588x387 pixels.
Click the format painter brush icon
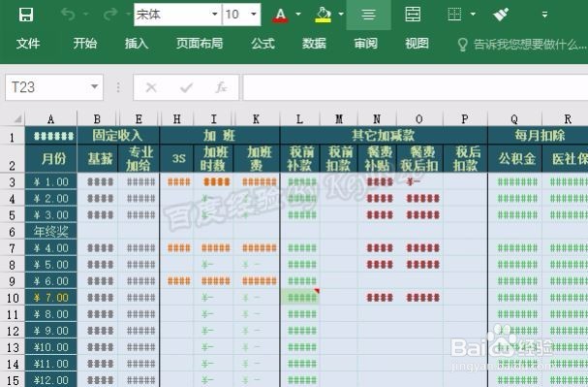[x=500, y=15]
